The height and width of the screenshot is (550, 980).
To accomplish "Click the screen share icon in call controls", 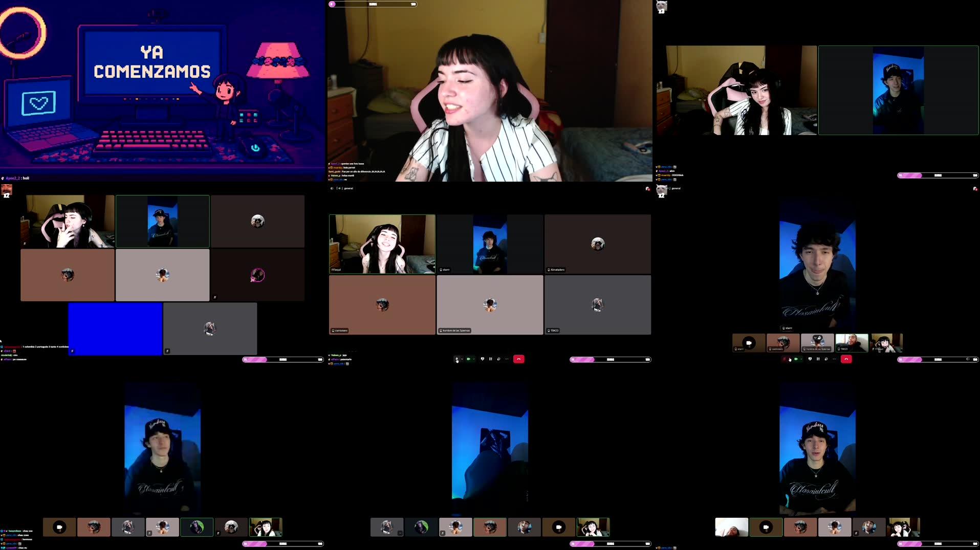I will click(482, 359).
